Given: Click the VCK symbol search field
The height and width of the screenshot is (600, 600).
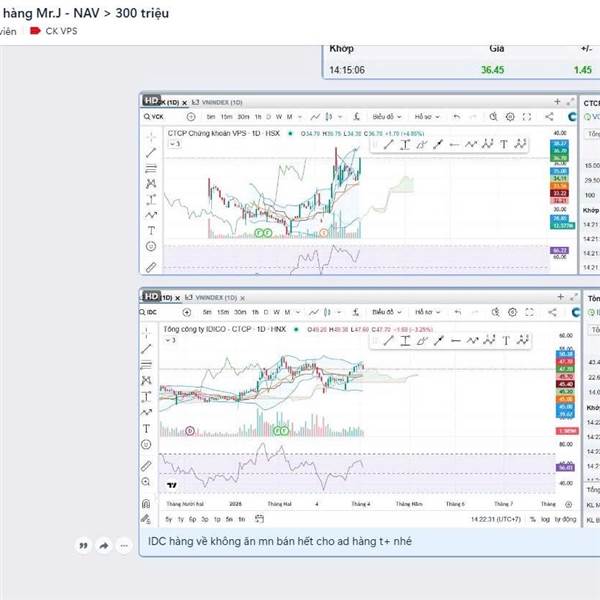Looking at the screenshot, I should click(x=154, y=117).
